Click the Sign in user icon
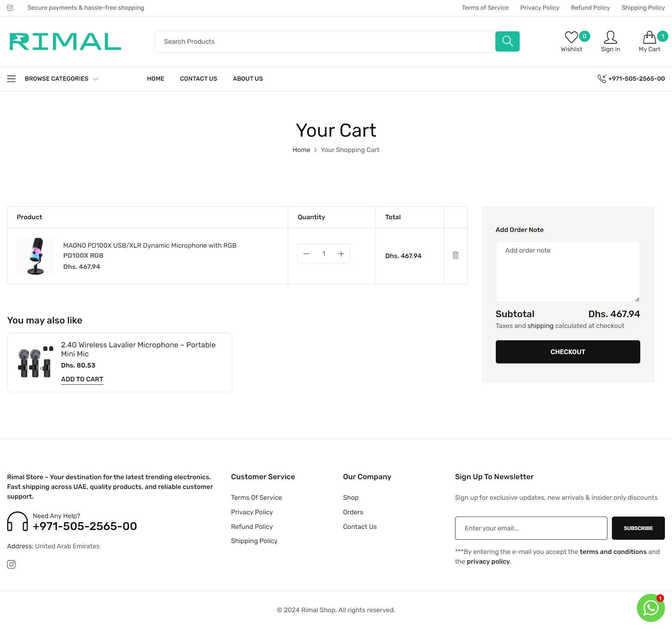672x629 pixels. click(610, 38)
